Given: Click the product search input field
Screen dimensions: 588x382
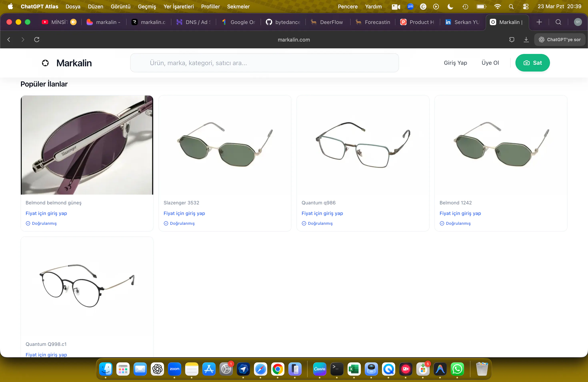Looking at the screenshot, I should pos(264,63).
